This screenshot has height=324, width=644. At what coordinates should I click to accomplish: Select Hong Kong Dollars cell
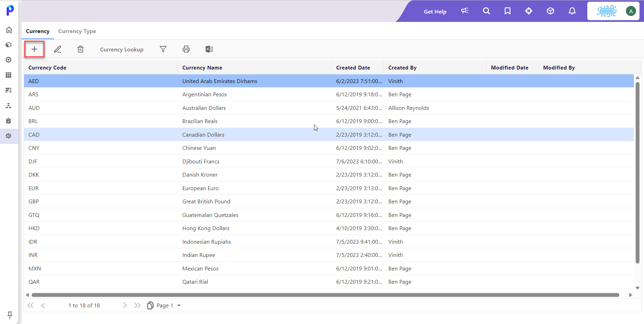[255, 228]
